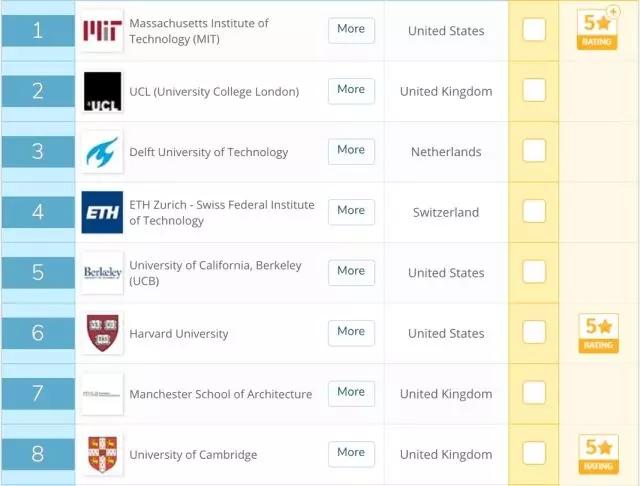Click Harvard's 5 star rating badge

598,333
